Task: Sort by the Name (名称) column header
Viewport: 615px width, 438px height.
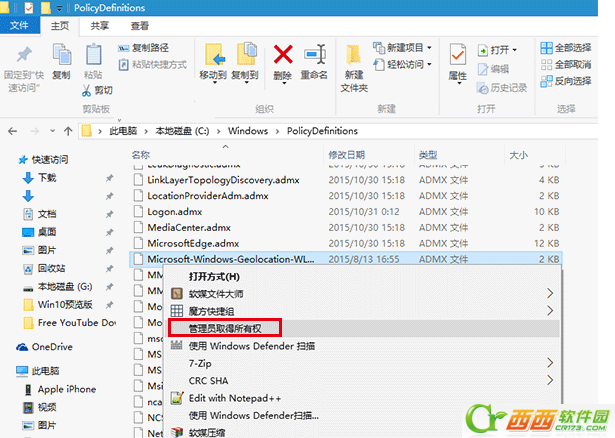Action: [x=141, y=155]
